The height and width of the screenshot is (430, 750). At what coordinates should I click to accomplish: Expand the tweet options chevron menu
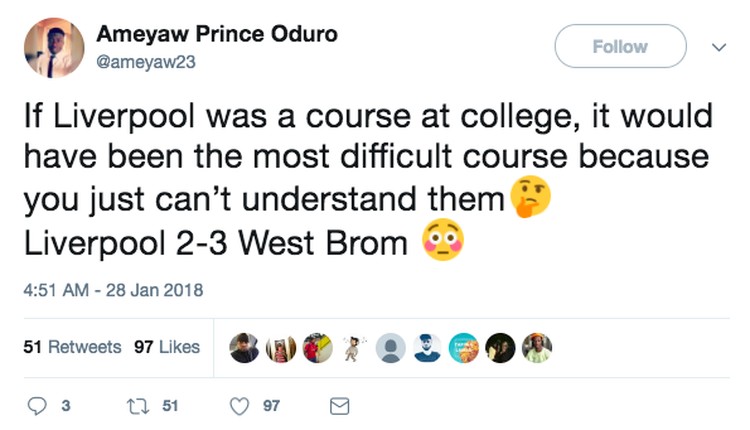point(717,47)
